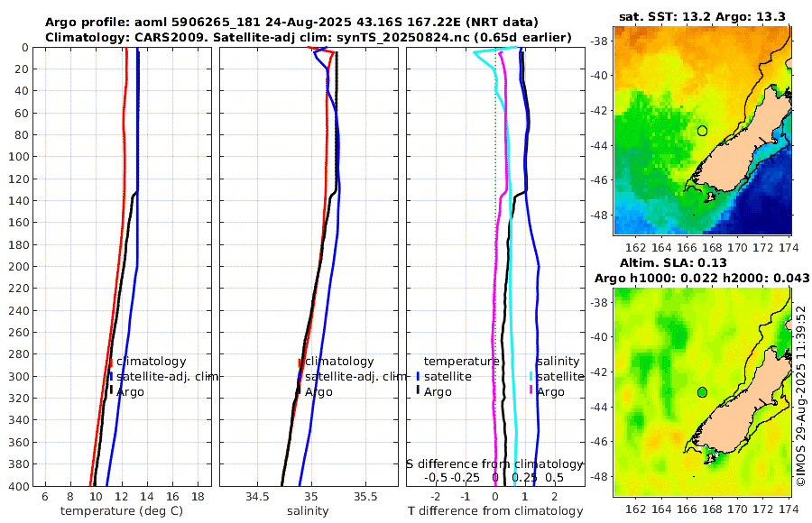This screenshot has width=812, height=523.
Task: Click cyan salinity satellite legend marker
Action: coord(531,376)
